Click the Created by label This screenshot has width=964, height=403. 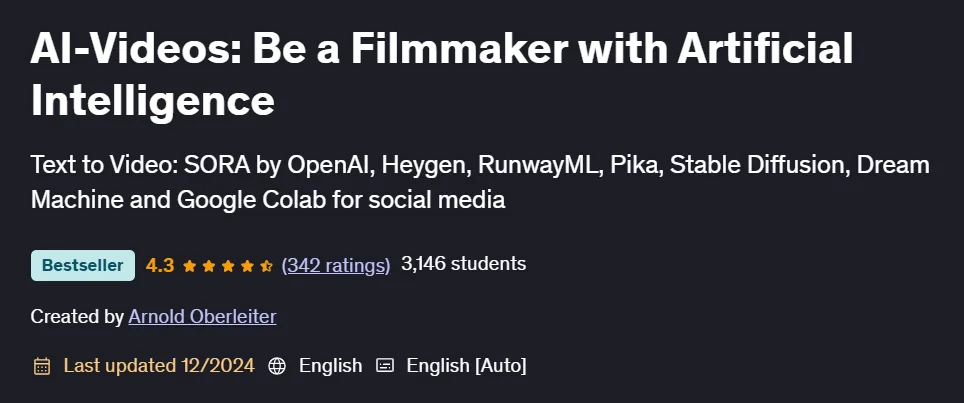77,317
